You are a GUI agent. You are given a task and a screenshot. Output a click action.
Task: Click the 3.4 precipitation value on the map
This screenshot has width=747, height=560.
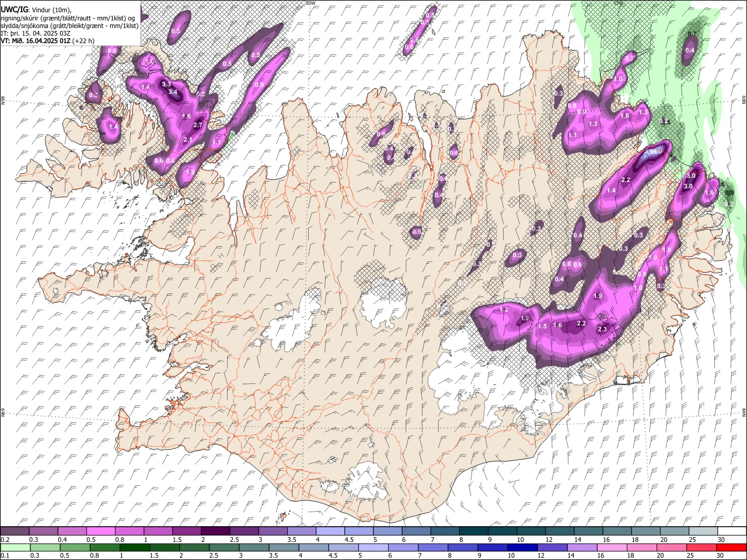coord(173,92)
